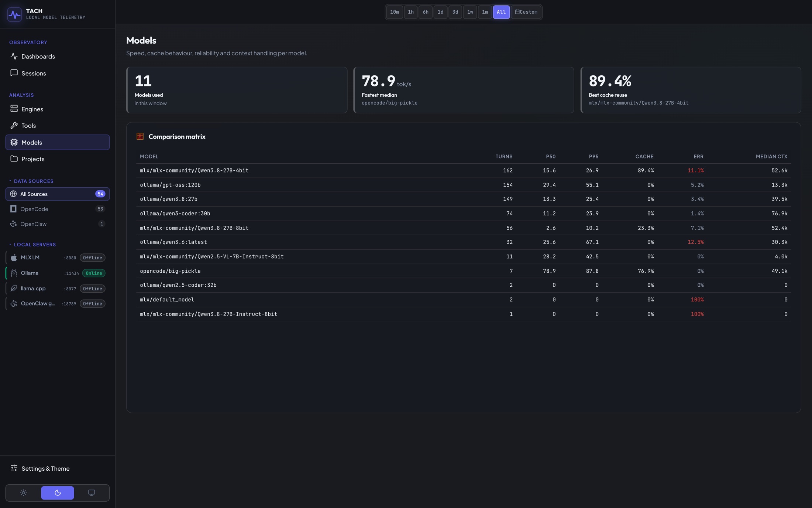
Task: Click the Tools wrench icon
Action: click(14, 125)
